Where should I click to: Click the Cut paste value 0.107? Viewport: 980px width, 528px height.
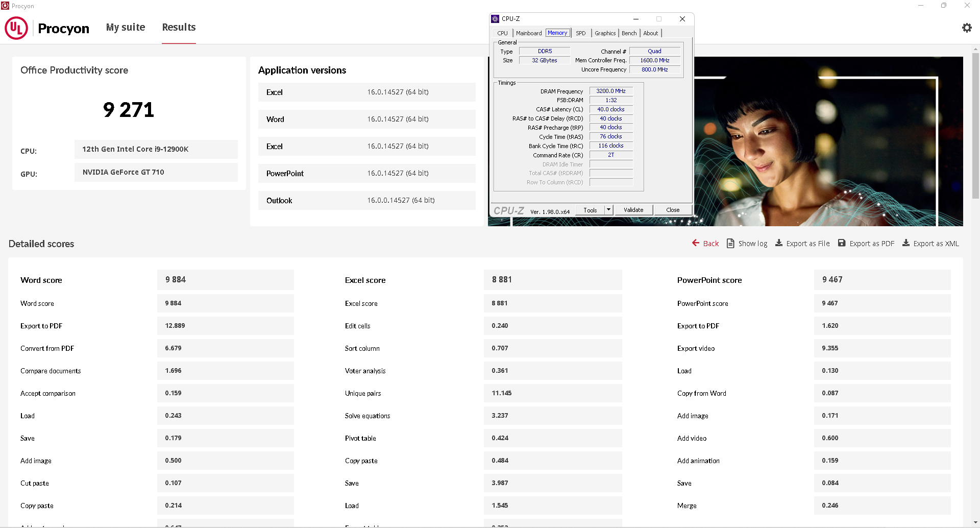coord(226,483)
